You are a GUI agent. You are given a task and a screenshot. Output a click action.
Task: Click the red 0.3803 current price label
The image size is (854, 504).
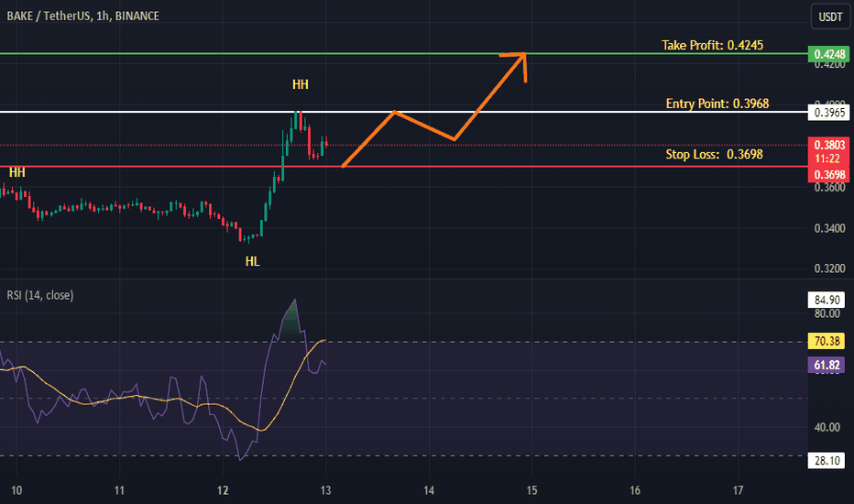click(829, 145)
